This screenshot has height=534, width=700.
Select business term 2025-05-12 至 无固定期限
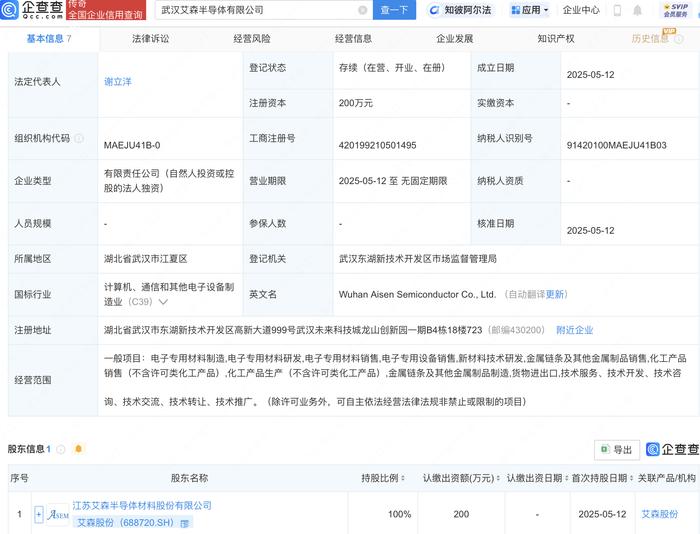click(x=393, y=181)
